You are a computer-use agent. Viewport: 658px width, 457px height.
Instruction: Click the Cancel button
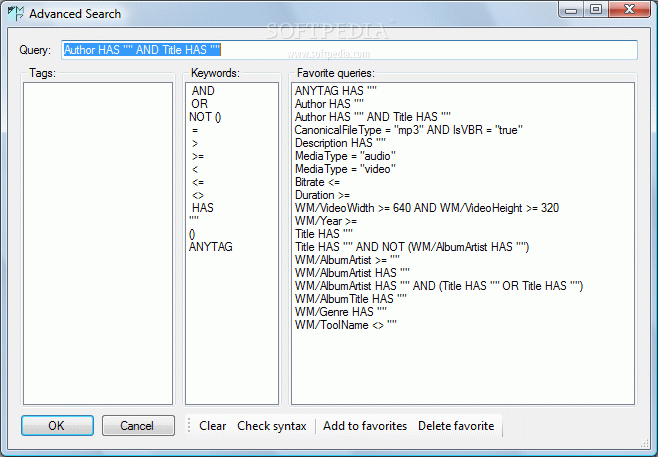(138, 426)
